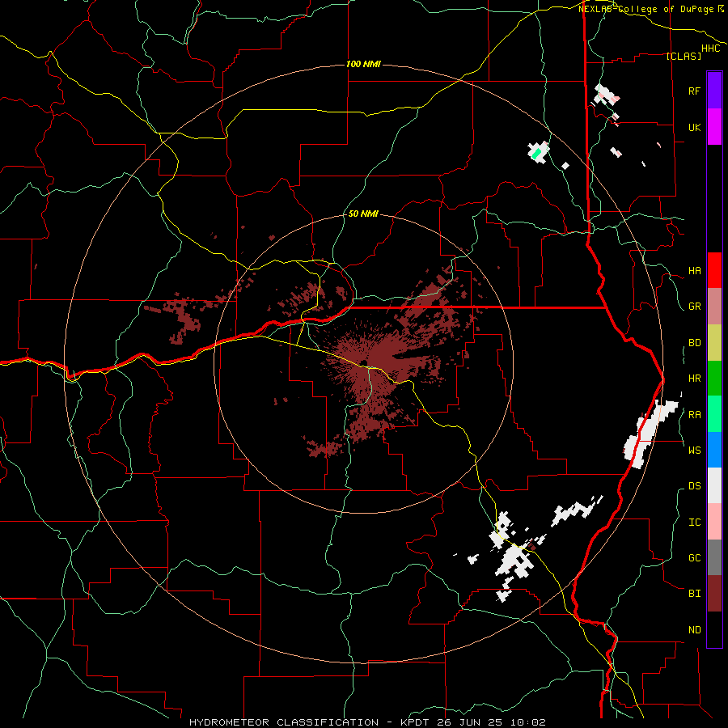Click the BI brown color swatch
This screenshot has width=728, height=728.
click(714, 594)
